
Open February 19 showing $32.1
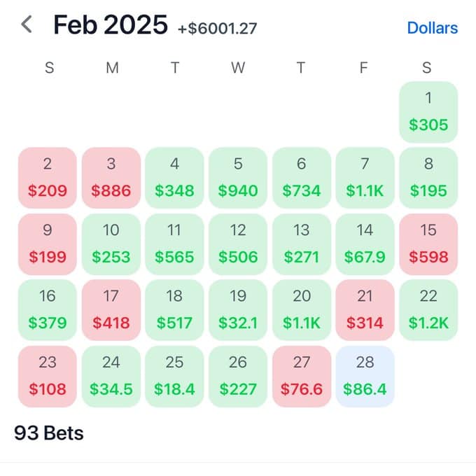coord(238,310)
